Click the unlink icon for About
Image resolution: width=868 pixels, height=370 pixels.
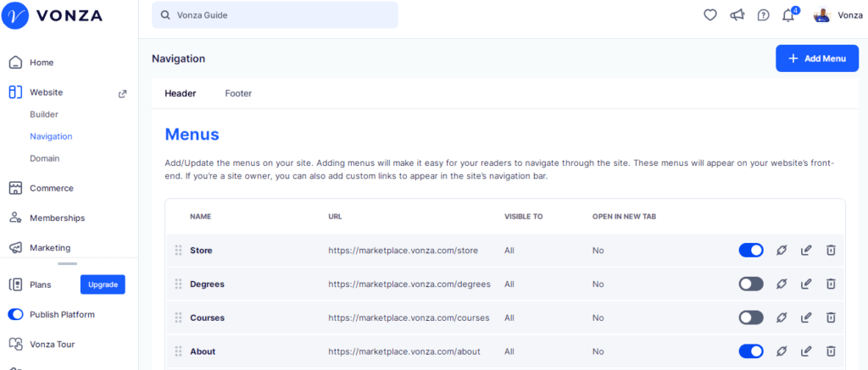782,351
